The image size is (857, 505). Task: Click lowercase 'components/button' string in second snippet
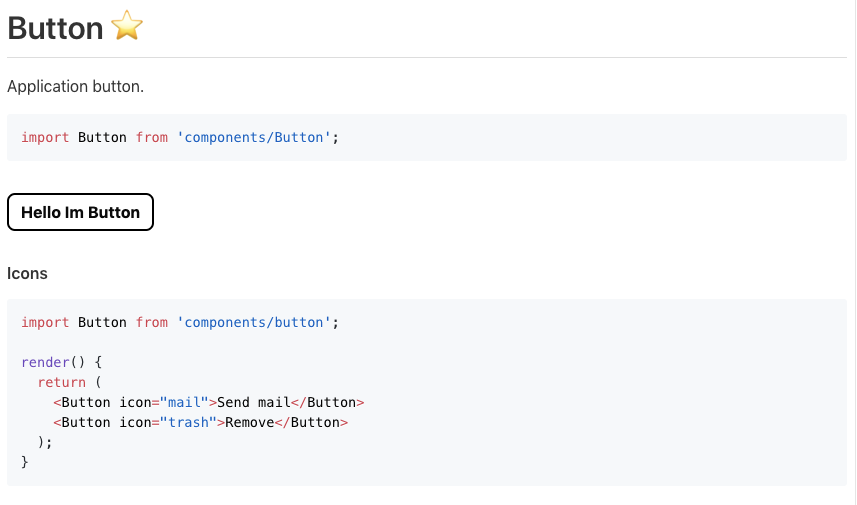click(254, 322)
